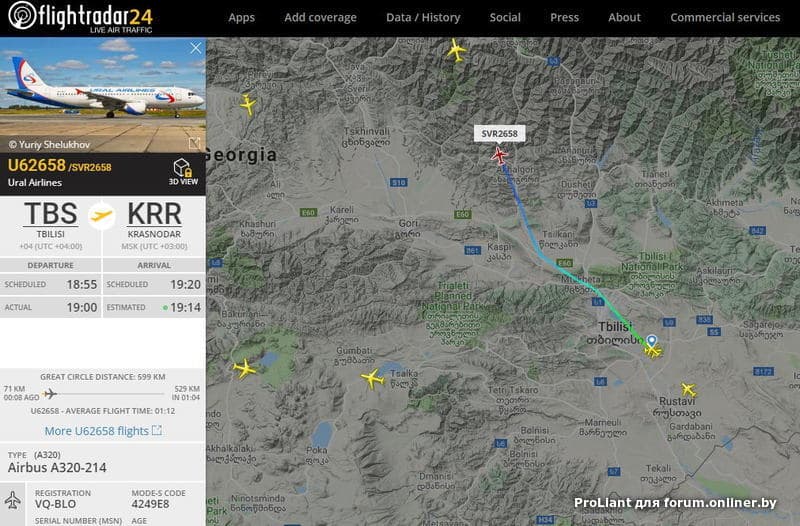This screenshot has height=526, width=800.
Task: Click the aircraft icon beside the VQ-BLO registration
Action: click(12, 500)
